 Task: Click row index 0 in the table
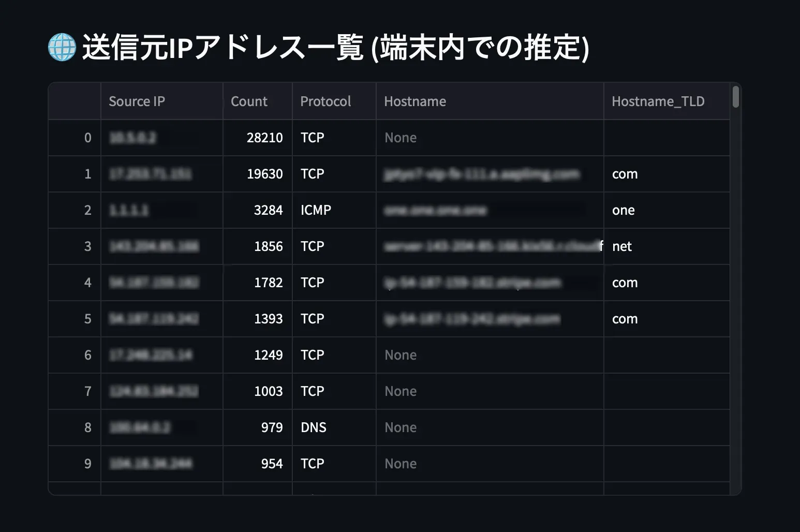(x=87, y=138)
